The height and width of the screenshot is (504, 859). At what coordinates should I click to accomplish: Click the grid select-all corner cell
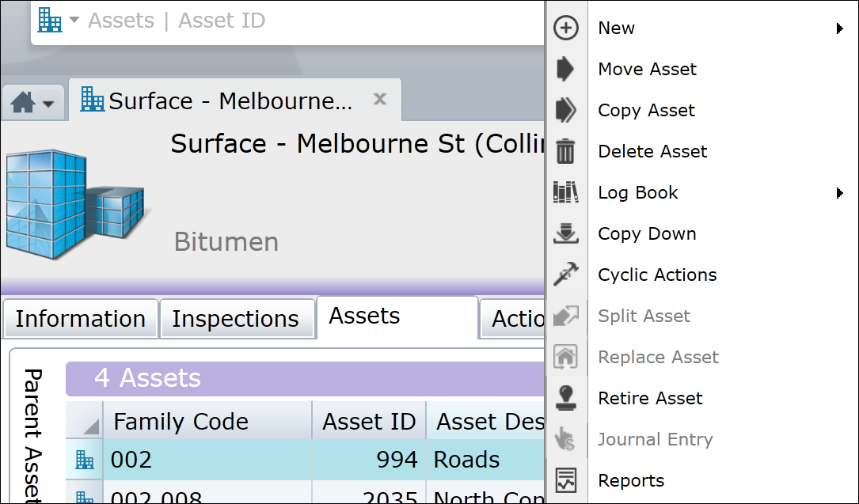[85, 420]
